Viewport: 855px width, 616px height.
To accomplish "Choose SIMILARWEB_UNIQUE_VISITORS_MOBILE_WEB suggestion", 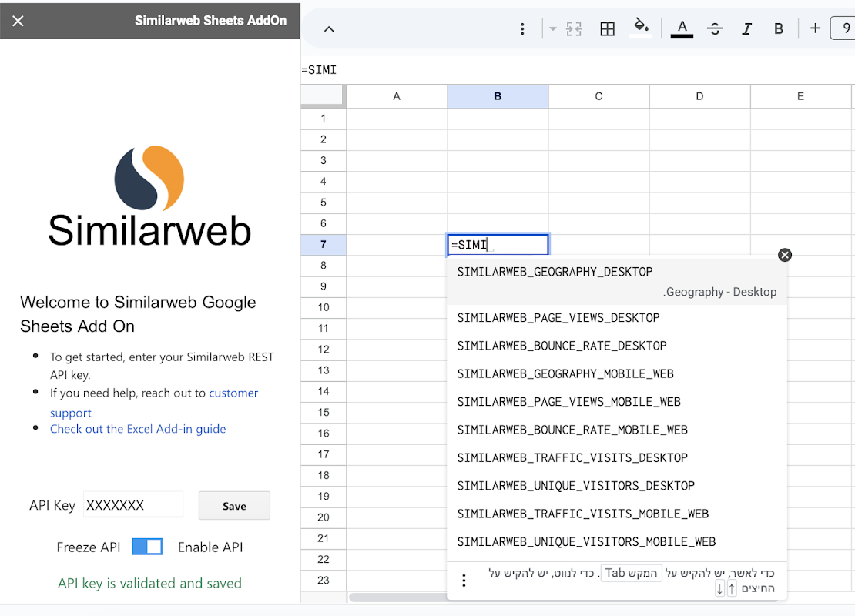I will tap(617, 542).
